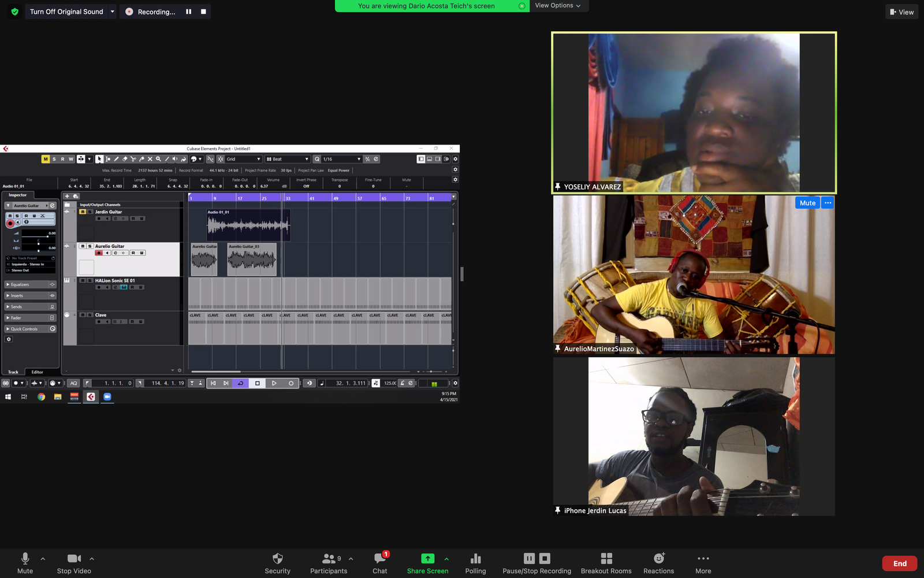Image resolution: width=924 pixels, height=578 pixels.
Task: Open Zoom View Options menu
Action: point(558,6)
